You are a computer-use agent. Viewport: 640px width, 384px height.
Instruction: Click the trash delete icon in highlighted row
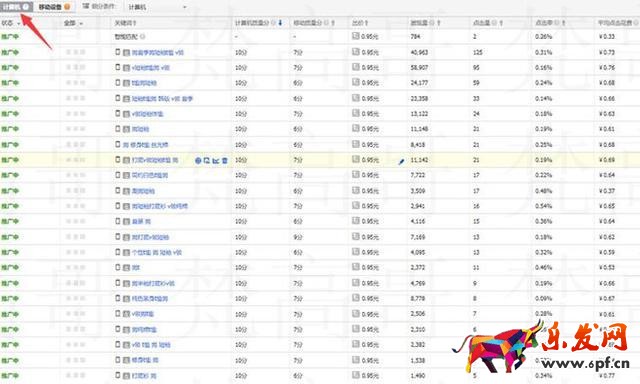pos(224,161)
